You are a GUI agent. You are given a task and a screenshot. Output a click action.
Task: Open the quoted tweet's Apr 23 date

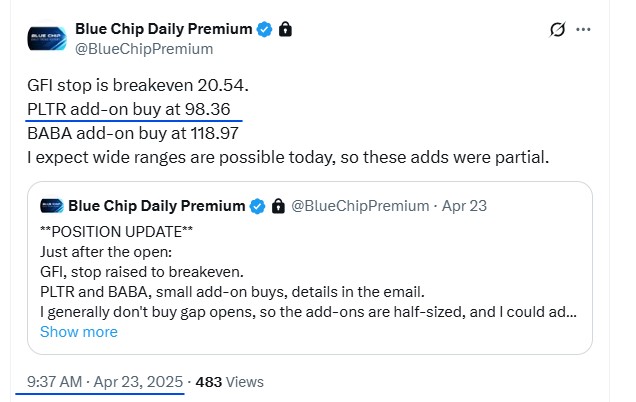464,206
